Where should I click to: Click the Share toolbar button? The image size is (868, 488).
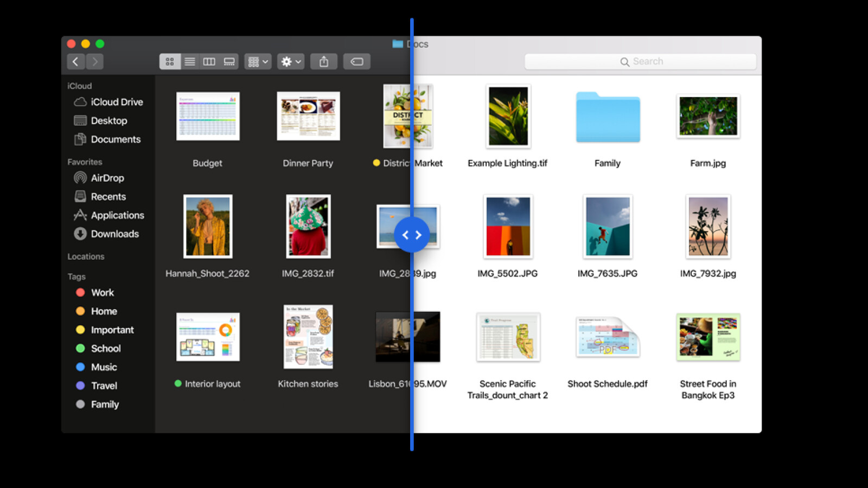(x=324, y=62)
